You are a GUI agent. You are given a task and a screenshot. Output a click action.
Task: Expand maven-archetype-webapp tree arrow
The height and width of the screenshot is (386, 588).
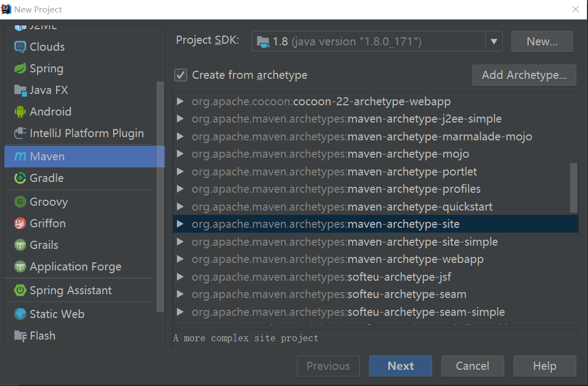[180, 260]
